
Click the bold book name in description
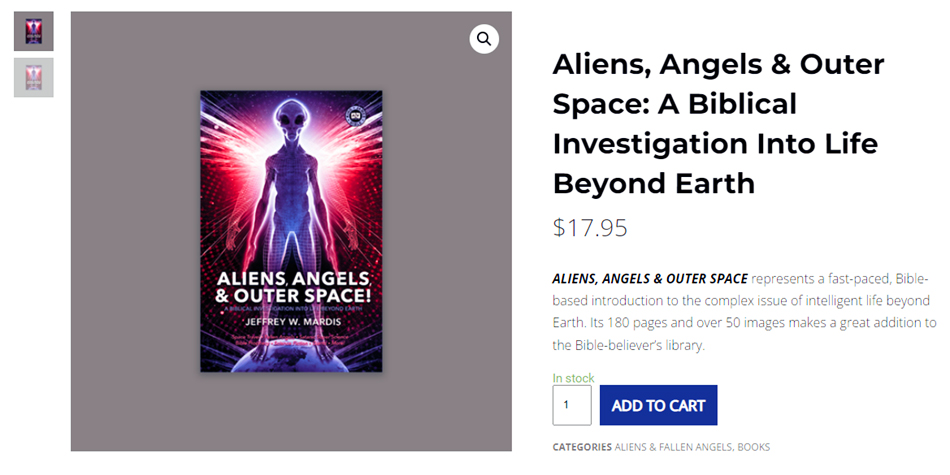point(649,278)
